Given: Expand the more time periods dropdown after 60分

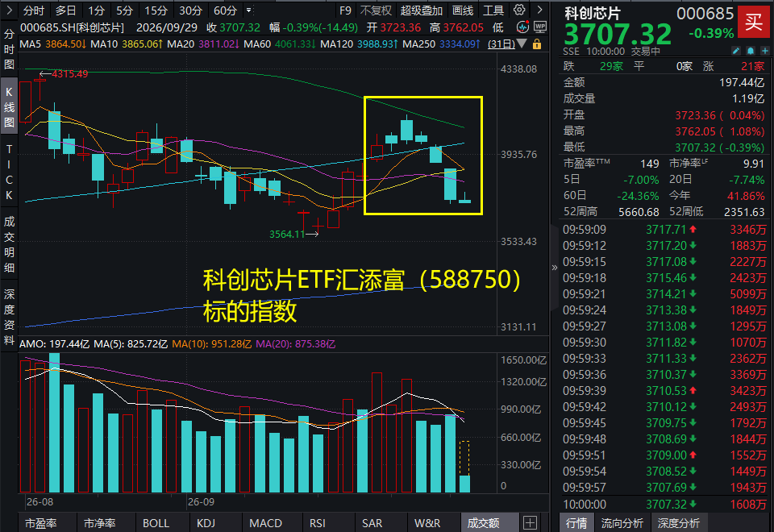Looking at the screenshot, I should tap(249, 10).
